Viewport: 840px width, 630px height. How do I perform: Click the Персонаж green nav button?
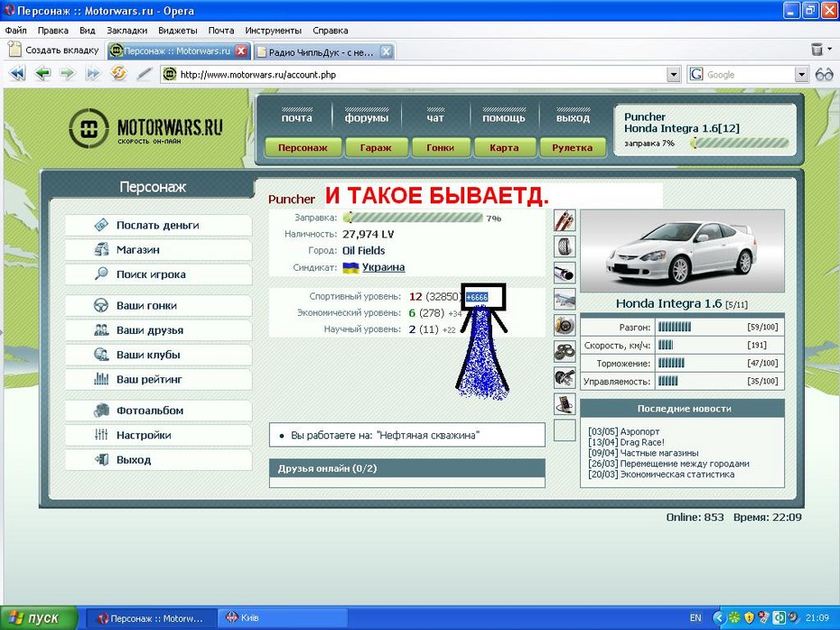pos(303,147)
